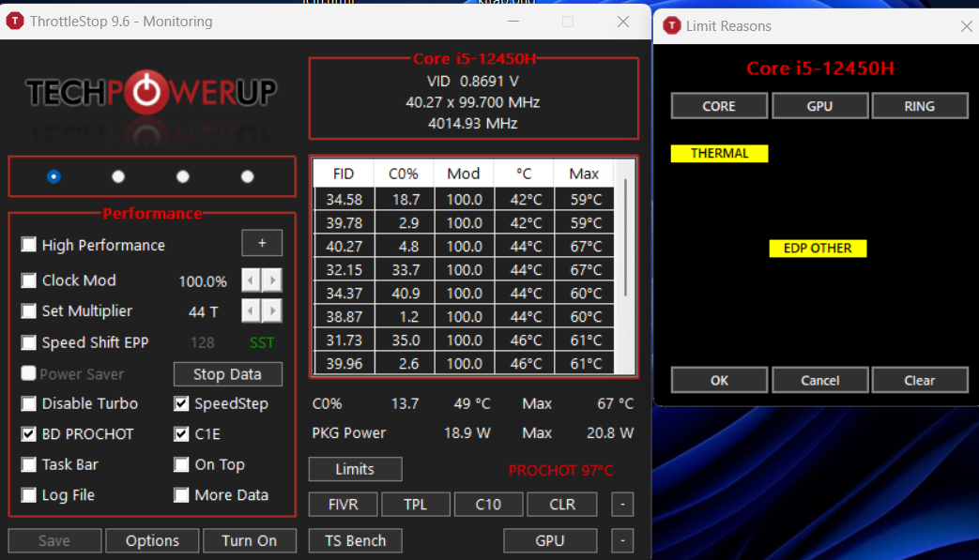Click the minus button beside CLR
This screenshot has width=979, height=560.
pyautogui.click(x=622, y=505)
